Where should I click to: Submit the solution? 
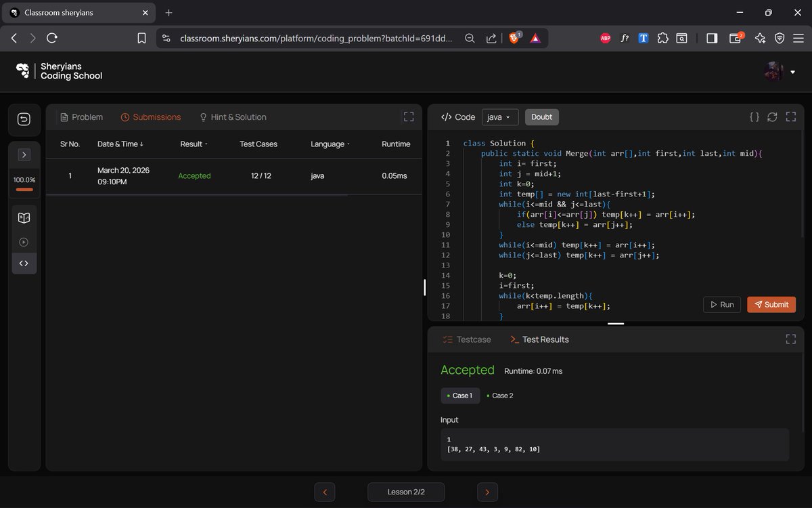coord(771,305)
